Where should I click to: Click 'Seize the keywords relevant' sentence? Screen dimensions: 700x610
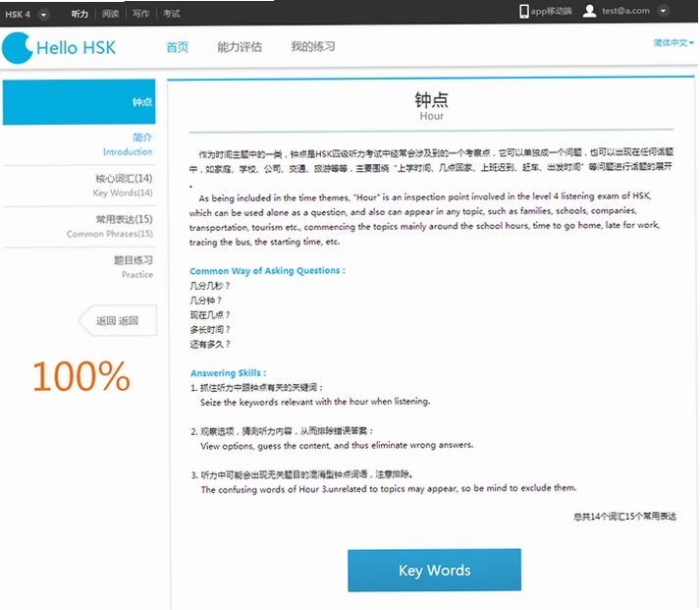click(x=315, y=402)
